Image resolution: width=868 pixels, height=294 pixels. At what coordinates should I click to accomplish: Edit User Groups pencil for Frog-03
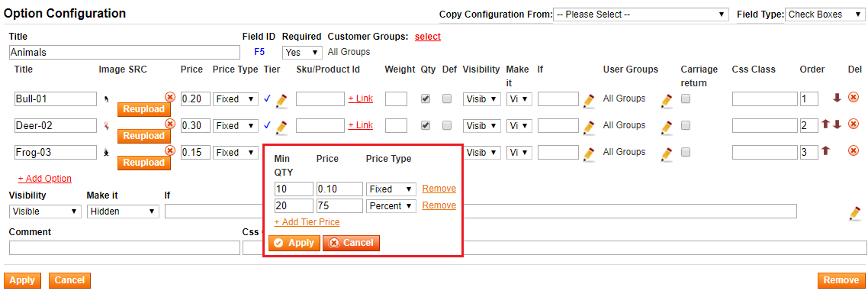(x=667, y=153)
